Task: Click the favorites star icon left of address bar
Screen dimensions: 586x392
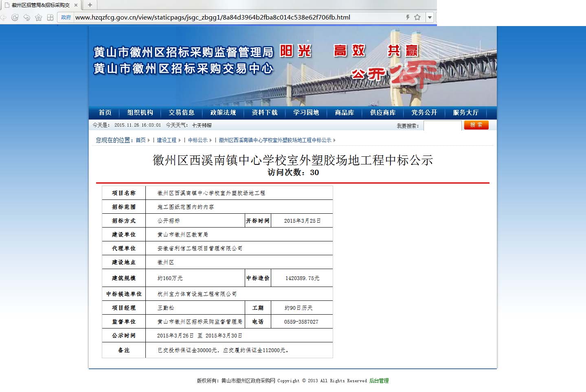Action: (x=39, y=18)
